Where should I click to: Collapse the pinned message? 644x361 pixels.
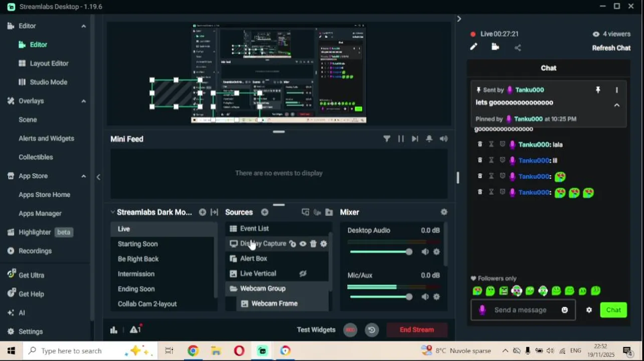point(617,105)
